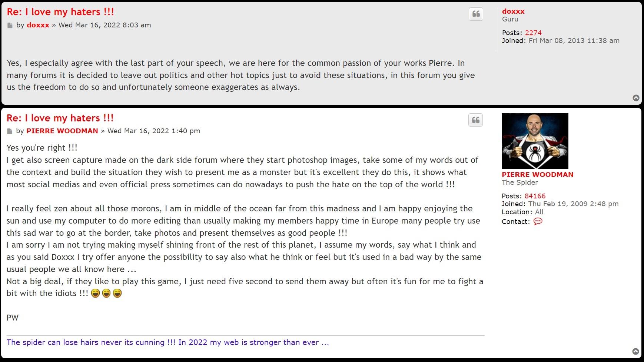Jump to top from Pierre Woodman's post
Image resolution: width=644 pixels, height=362 pixels.
[635, 351]
